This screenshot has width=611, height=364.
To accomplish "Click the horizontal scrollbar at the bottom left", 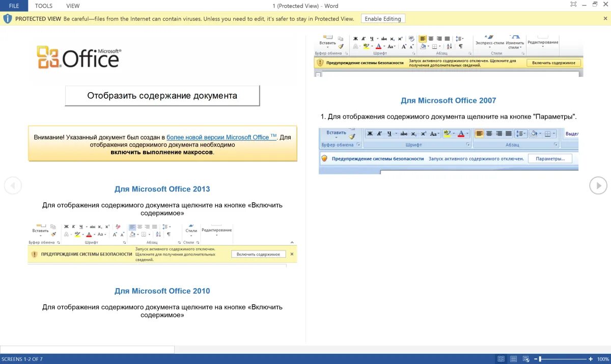I will [87, 349].
